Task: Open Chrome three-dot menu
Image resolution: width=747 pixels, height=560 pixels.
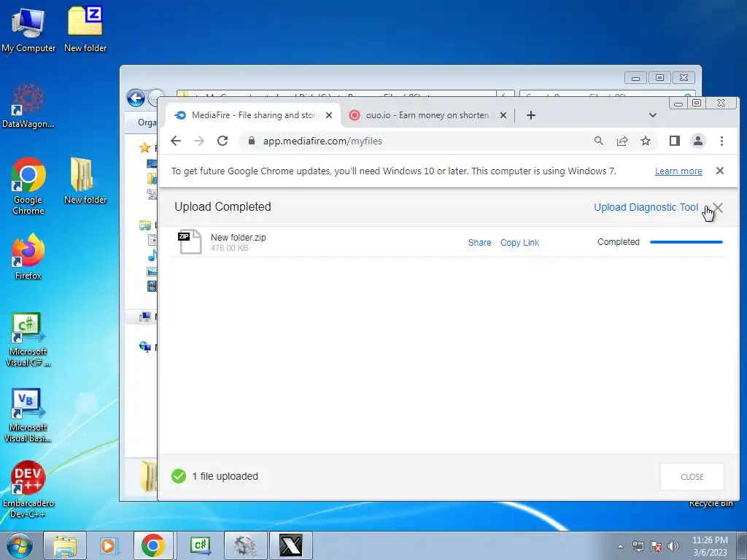Action: pos(721,141)
